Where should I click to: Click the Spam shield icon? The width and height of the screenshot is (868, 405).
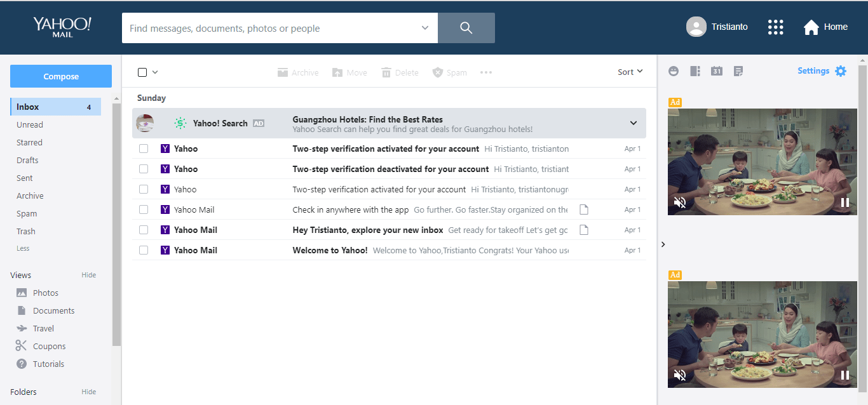[x=438, y=72]
